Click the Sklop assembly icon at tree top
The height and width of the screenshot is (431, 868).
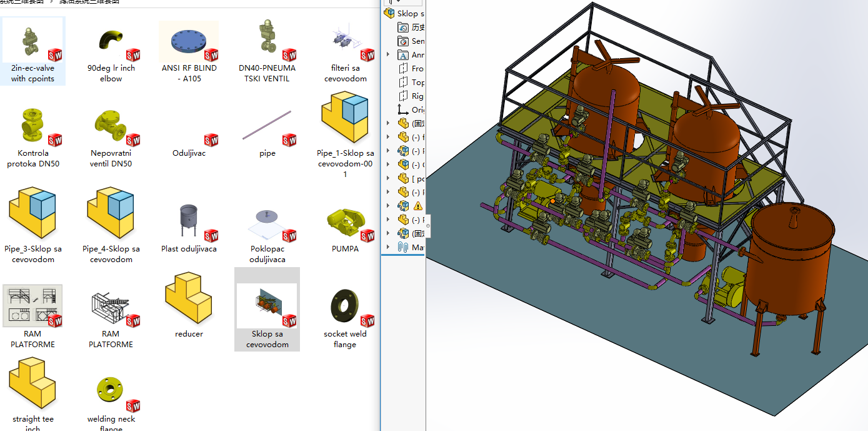389,13
